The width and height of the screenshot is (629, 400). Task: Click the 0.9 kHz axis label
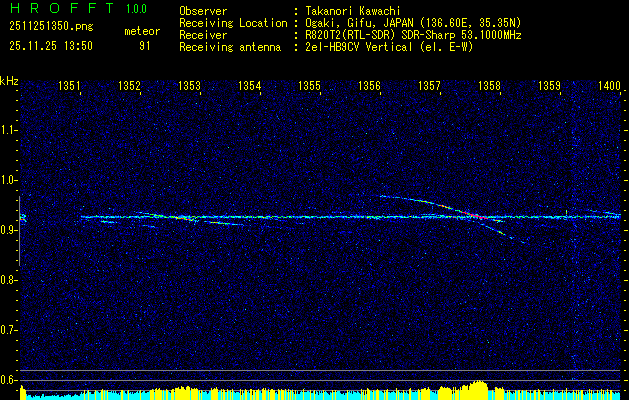coord(8,230)
